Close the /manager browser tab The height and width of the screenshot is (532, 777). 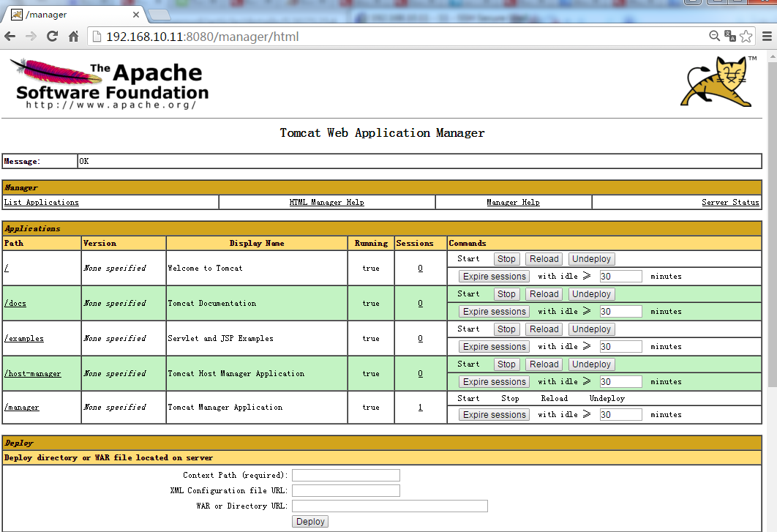(136, 15)
